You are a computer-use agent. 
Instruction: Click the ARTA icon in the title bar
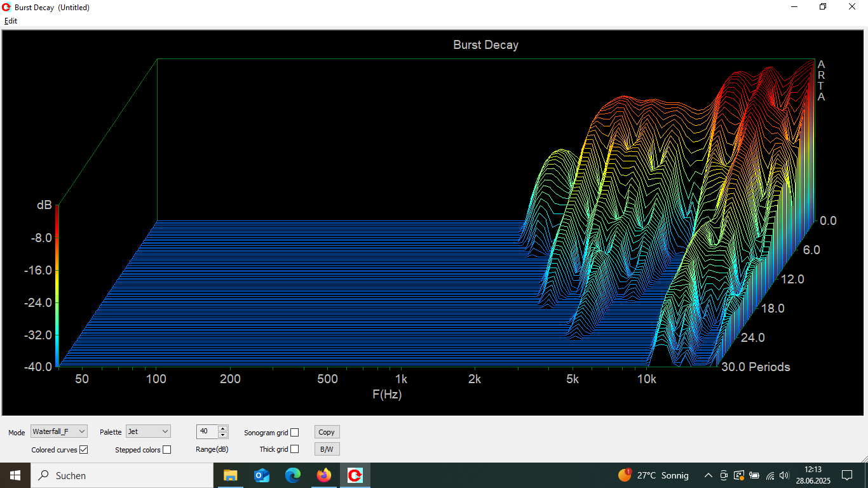6,7
